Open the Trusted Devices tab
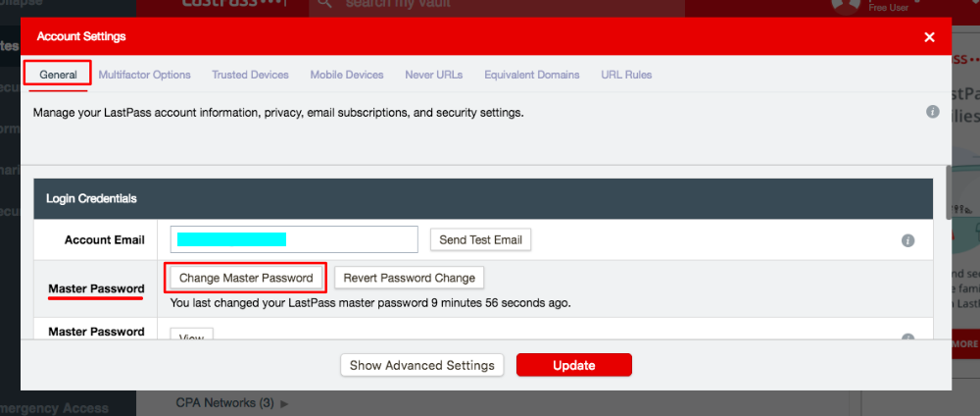The image size is (980, 416). [x=250, y=75]
